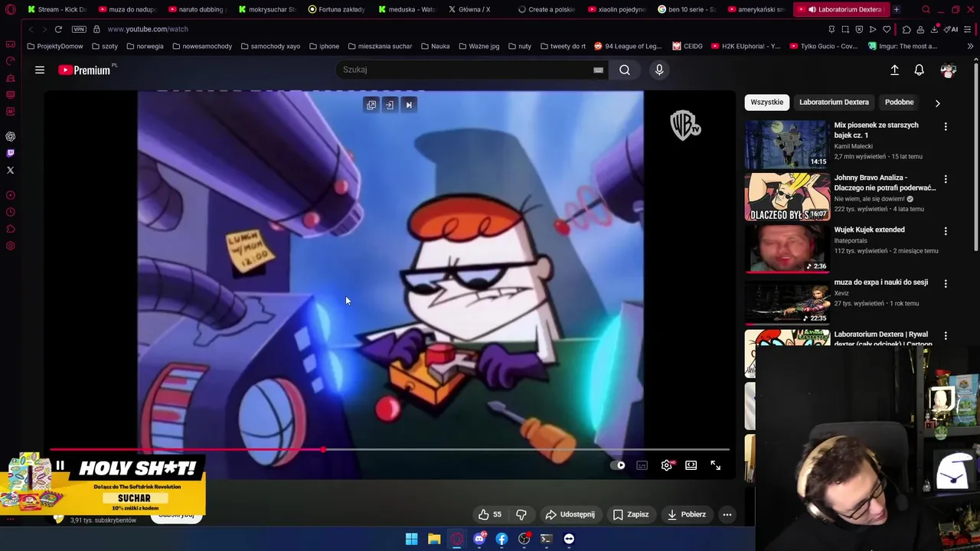Switch to the Stream - Kick tab
The image size is (980, 551).
(x=57, y=9)
